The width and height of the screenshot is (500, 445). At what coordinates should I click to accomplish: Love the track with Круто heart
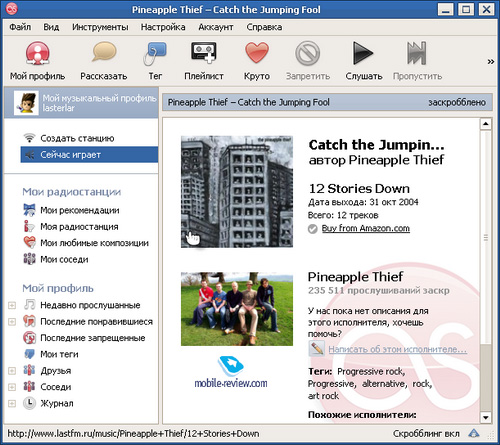(x=257, y=53)
